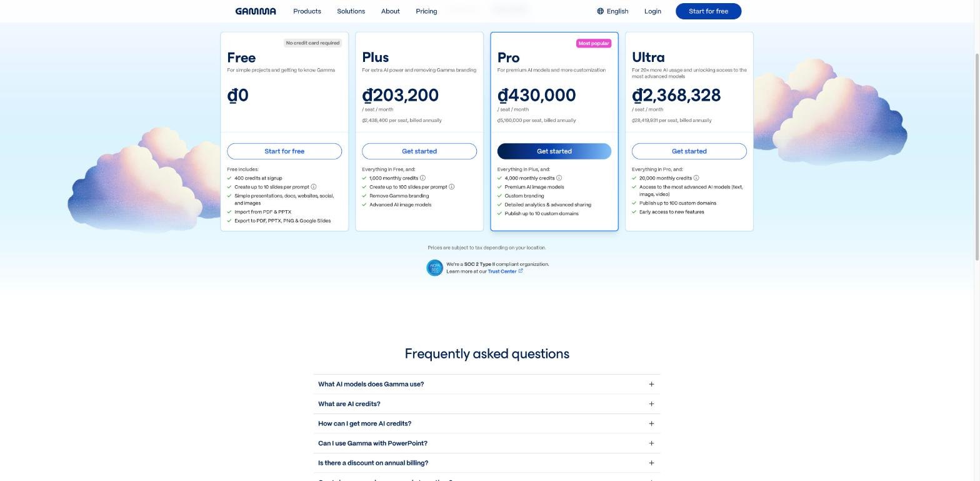Click Start for free in header

click(708, 11)
